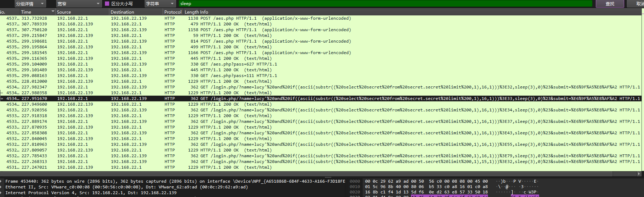
Task: Open the 宽窄 character width dropdown
Action: [78, 4]
